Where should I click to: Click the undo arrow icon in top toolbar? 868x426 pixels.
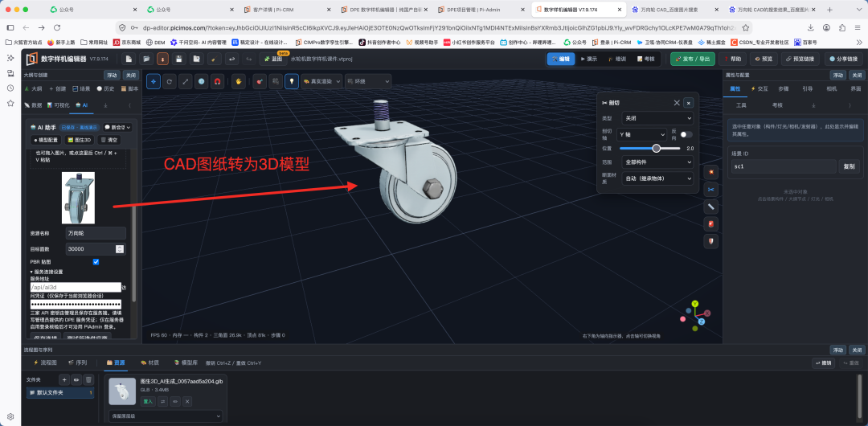pos(231,59)
